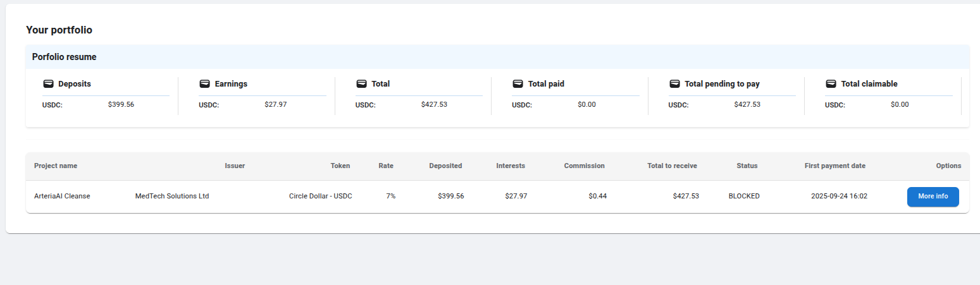980x285 pixels.
Task: Click the Commission column header
Action: point(584,166)
